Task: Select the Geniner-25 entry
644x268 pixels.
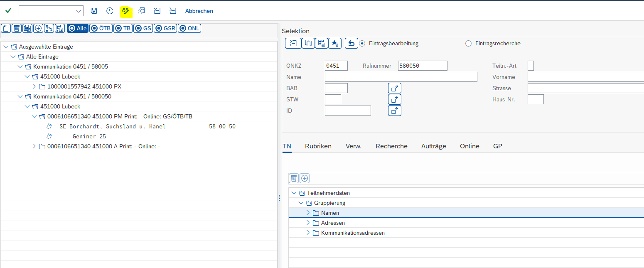Action: [90, 136]
